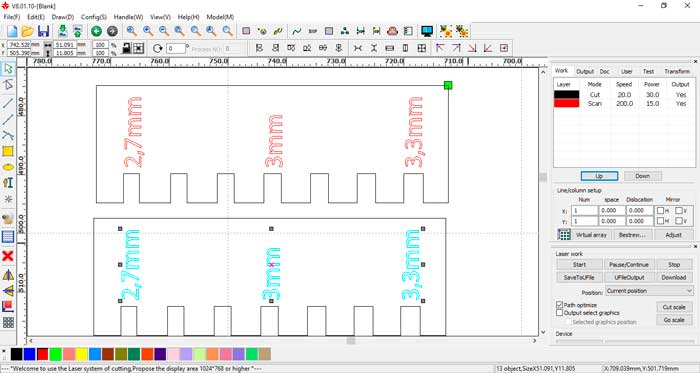Undo with the green back arrow

pos(96,31)
